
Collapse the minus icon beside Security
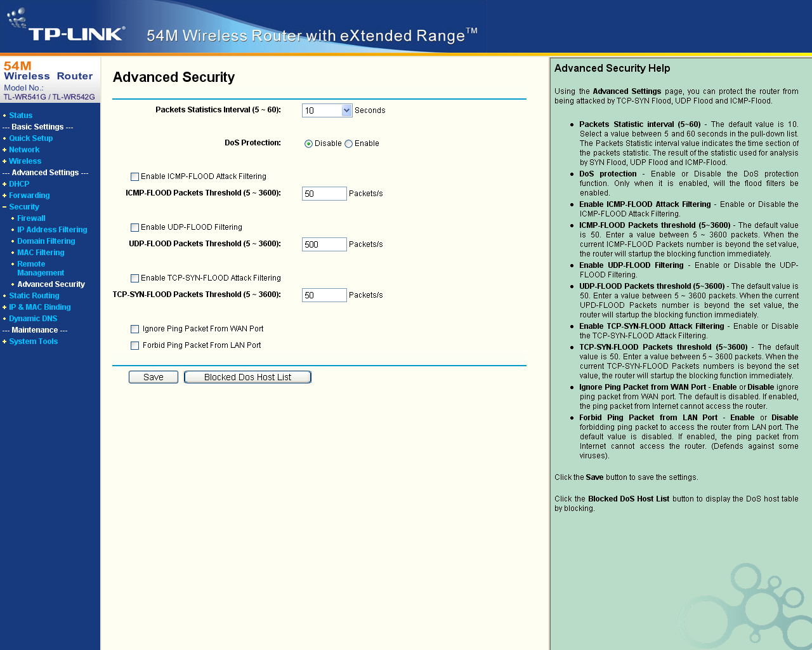(4, 207)
